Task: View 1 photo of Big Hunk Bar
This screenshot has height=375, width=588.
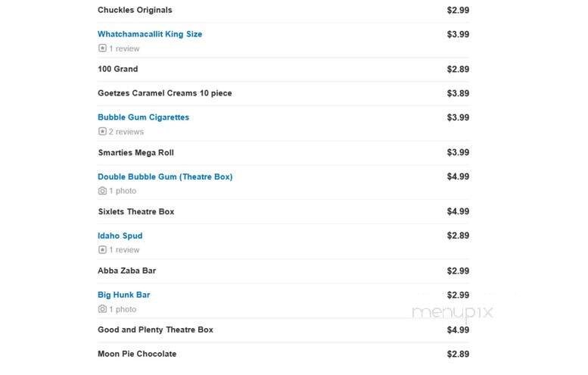Action: click(x=123, y=309)
